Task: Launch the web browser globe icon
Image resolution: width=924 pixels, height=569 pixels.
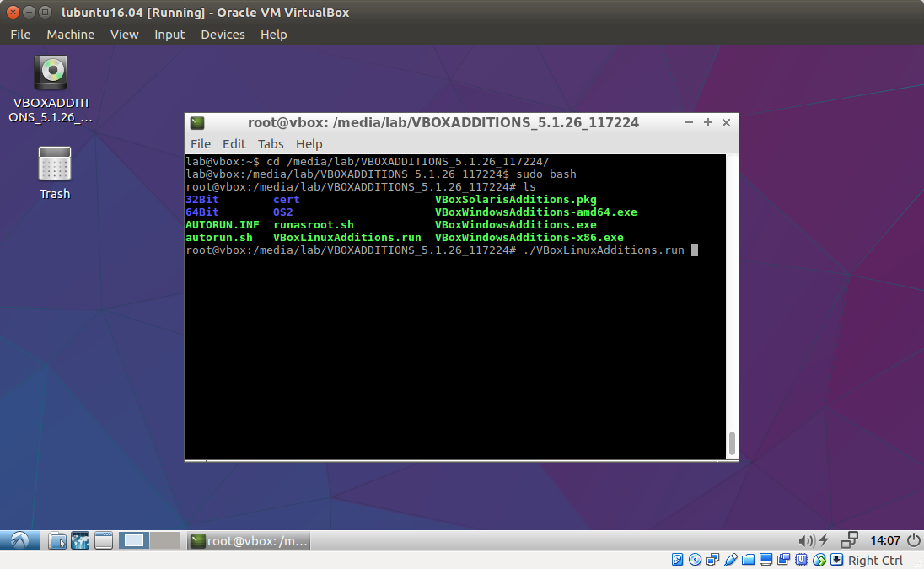Action: click(80, 540)
